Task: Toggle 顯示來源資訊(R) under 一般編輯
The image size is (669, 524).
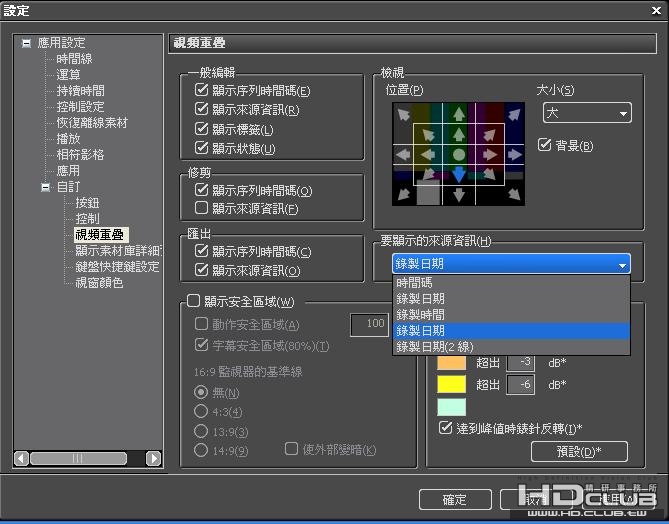Action: coord(201,109)
